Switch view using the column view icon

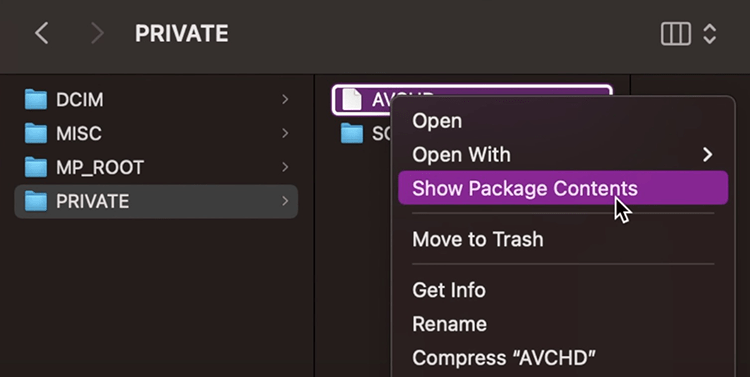point(675,34)
